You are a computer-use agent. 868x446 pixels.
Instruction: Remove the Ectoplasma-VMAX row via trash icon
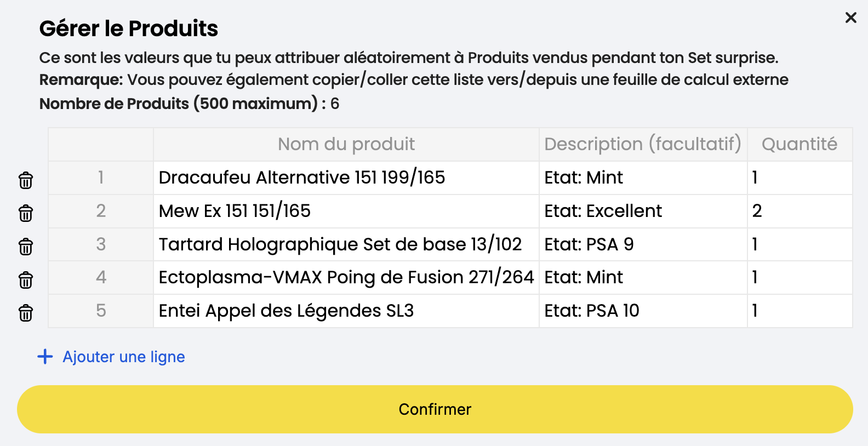[x=26, y=280]
